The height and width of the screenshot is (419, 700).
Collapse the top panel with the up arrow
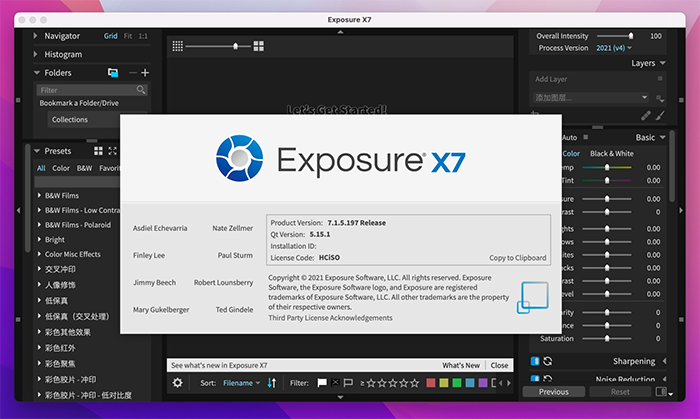[x=340, y=32]
